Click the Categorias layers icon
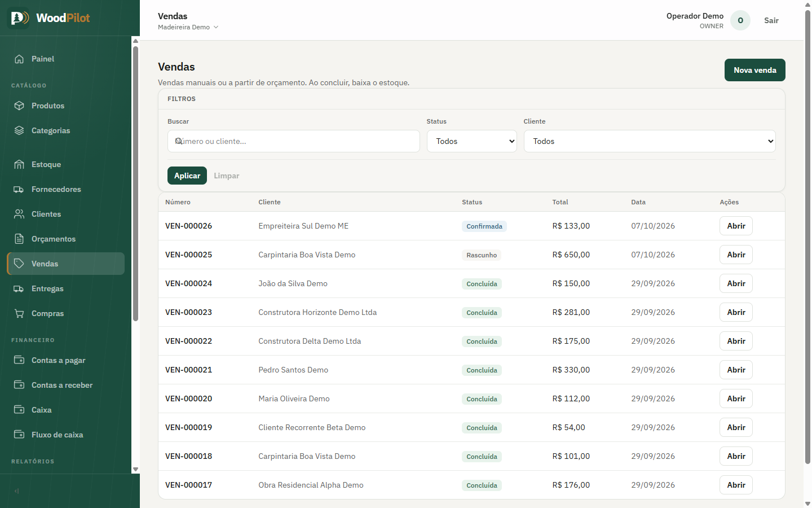The height and width of the screenshot is (508, 812). [19, 130]
